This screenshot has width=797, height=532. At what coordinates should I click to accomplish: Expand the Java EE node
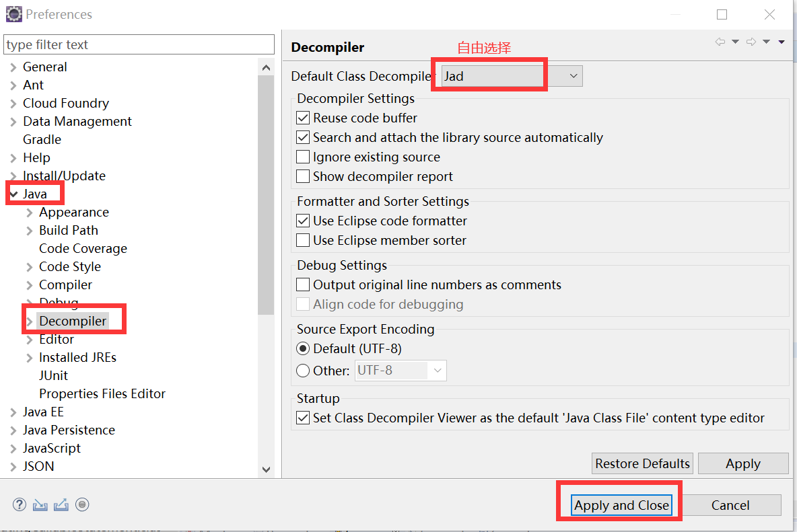point(13,413)
